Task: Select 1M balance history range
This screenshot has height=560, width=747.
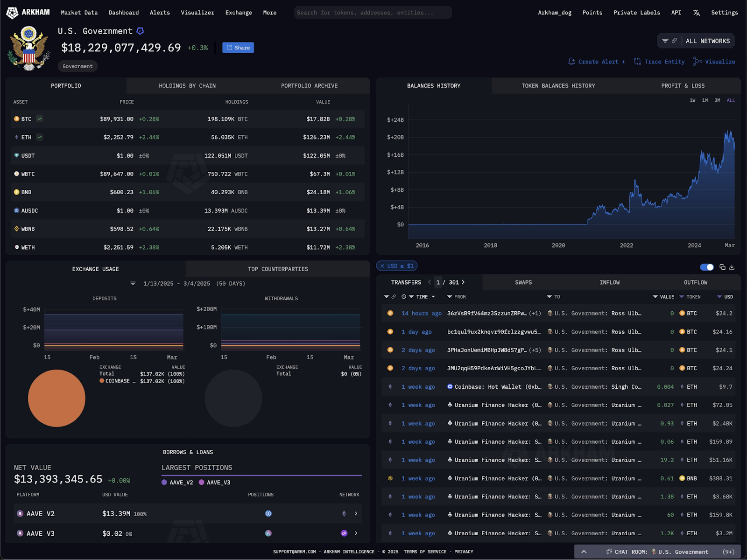Action: coord(705,100)
